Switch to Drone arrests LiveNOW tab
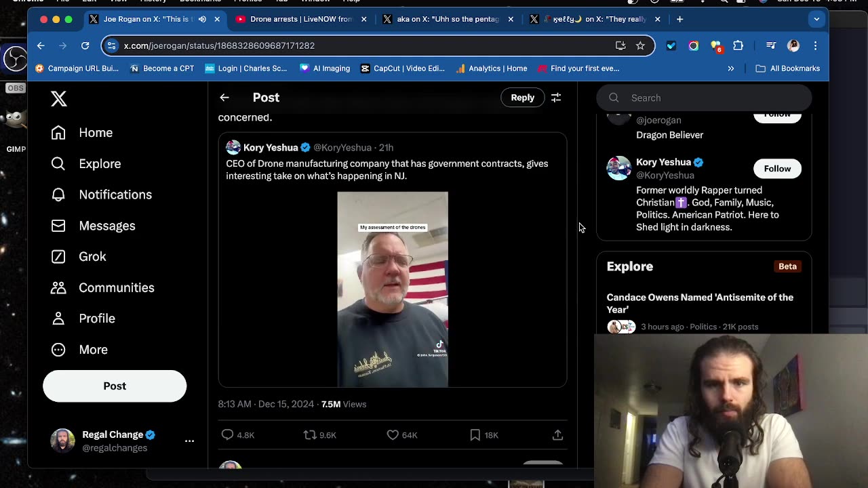Image resolution: width=868 pixels, height=488 pixels. (300, 19)
